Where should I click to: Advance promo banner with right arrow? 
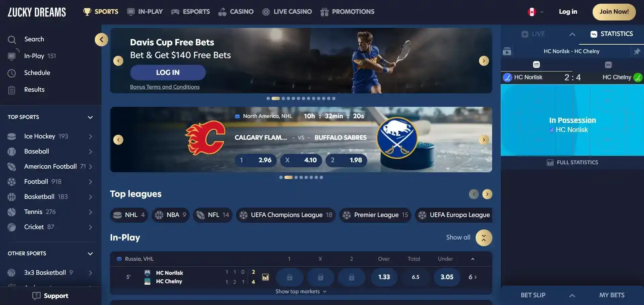click(x=484, y=61)
